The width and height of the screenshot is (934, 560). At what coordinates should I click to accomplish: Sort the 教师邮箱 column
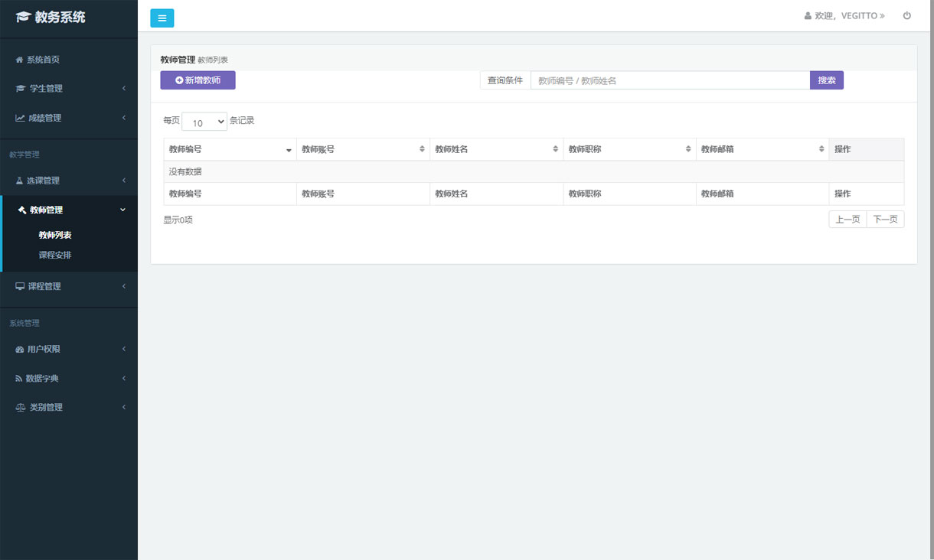[x=821, y=149]
